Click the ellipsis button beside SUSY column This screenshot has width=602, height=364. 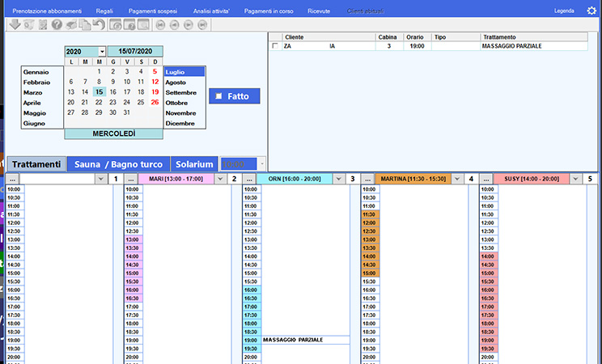coord(486,179)
